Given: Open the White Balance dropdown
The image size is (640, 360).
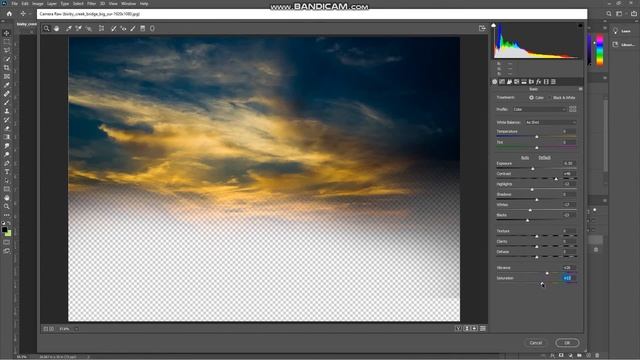Looking at the screenshot, I should coord(550,122).
